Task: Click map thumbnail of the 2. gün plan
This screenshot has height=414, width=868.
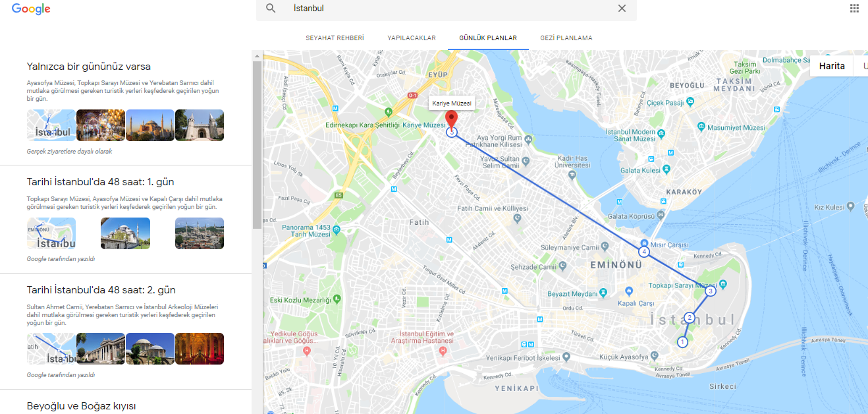Action: (51, 349)
